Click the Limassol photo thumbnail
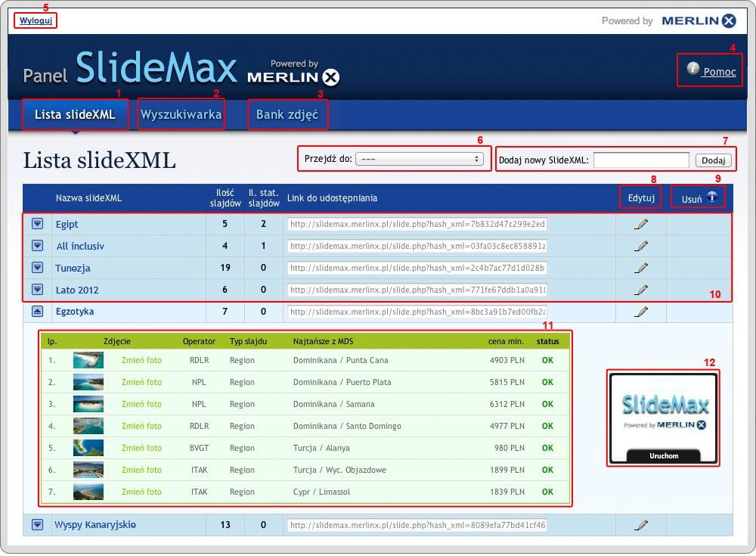Viewport: 756px width, 556px height. pos(88,492)
